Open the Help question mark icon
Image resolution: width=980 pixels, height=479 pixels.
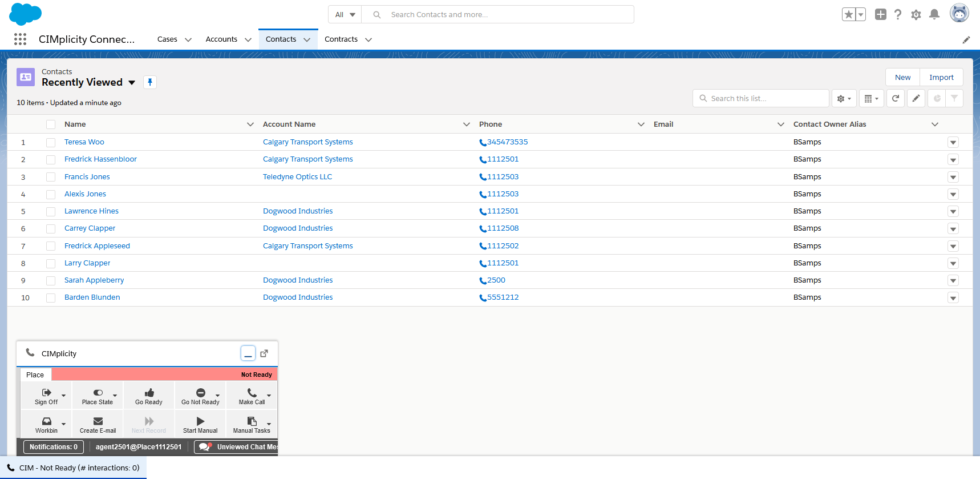coord(898,14)
